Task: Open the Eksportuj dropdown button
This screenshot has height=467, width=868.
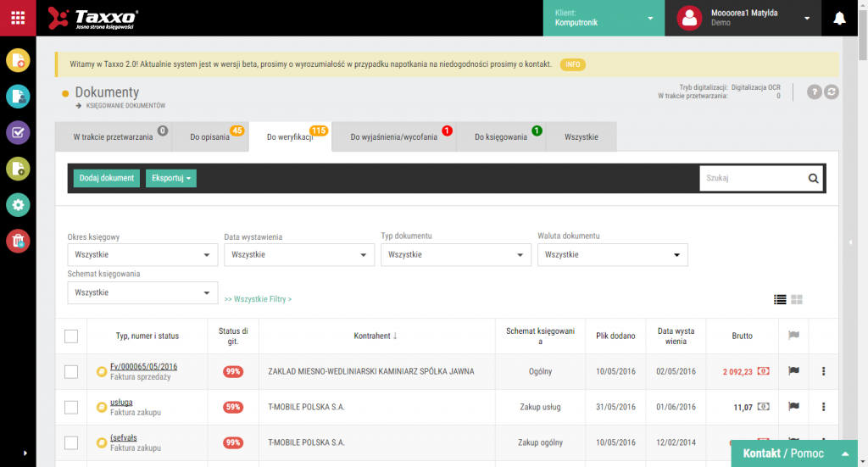Action: 171,178
